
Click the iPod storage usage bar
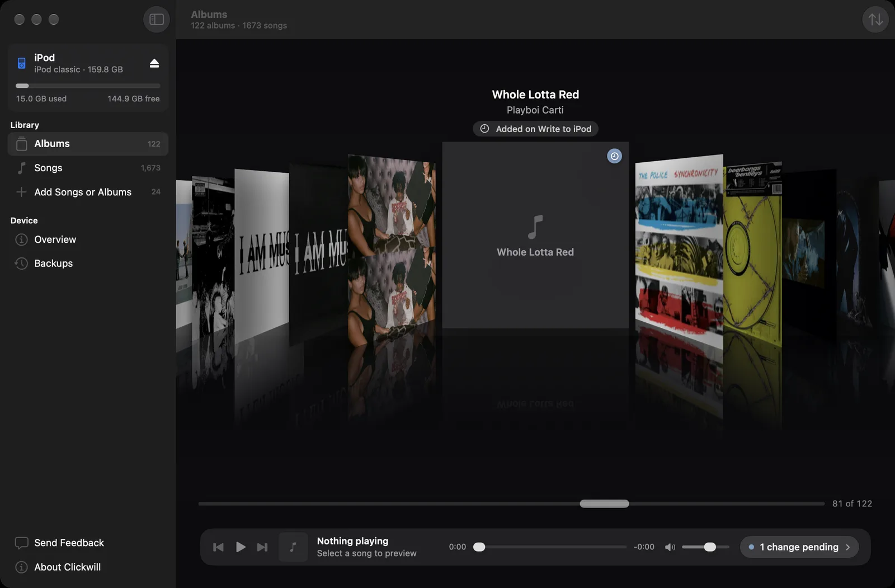[88, 86]
